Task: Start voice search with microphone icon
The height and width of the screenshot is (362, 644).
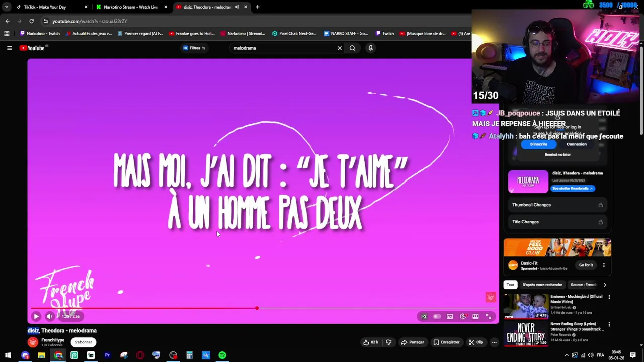Action: tap(371, 48)
